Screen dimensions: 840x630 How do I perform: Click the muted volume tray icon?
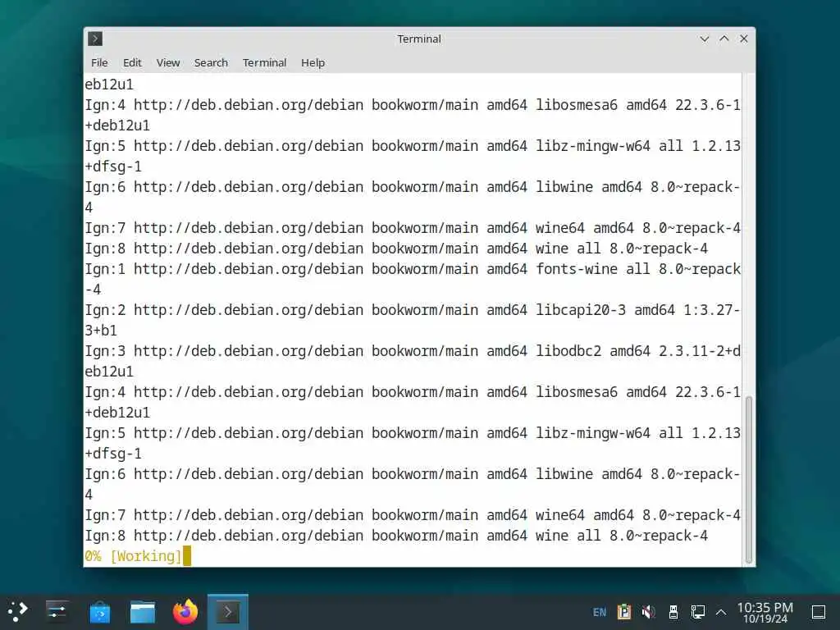[648, 611]
